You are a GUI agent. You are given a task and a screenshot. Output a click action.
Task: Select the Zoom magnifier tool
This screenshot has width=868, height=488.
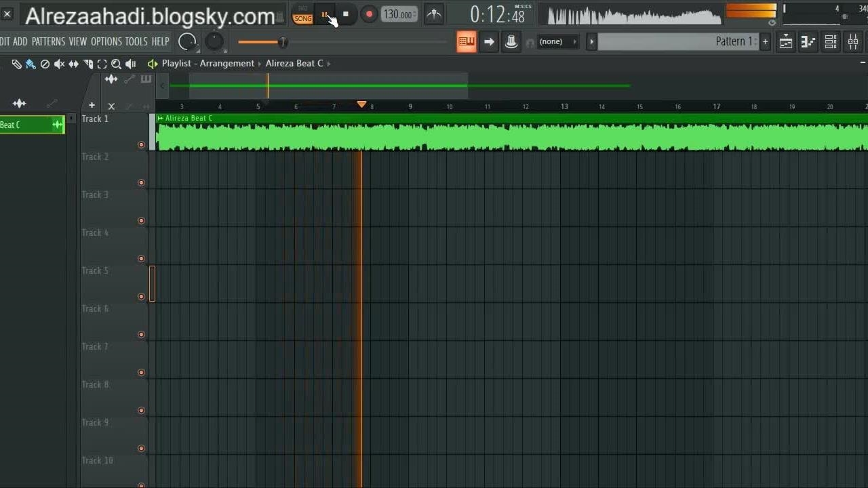pyautogui.click(x=116, y=64)
